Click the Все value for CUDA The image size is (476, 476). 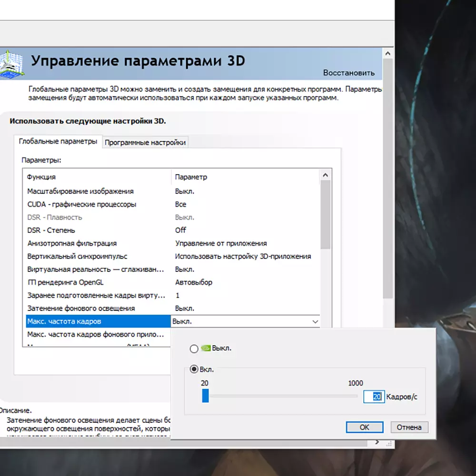180,204
